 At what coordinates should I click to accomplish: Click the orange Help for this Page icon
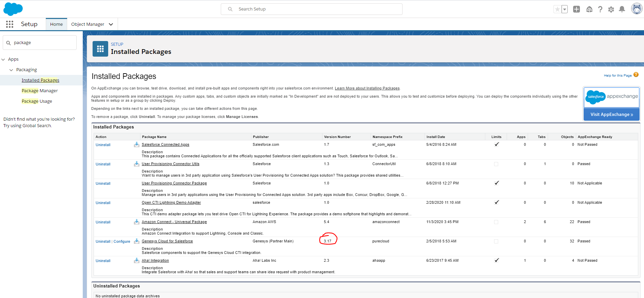click(636, 75)
